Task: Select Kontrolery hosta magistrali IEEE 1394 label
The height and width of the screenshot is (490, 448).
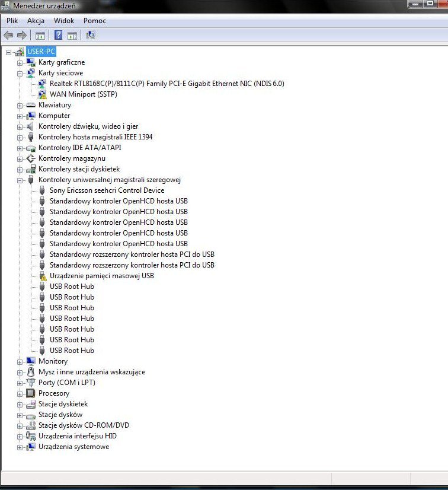Action: (95, 137)
